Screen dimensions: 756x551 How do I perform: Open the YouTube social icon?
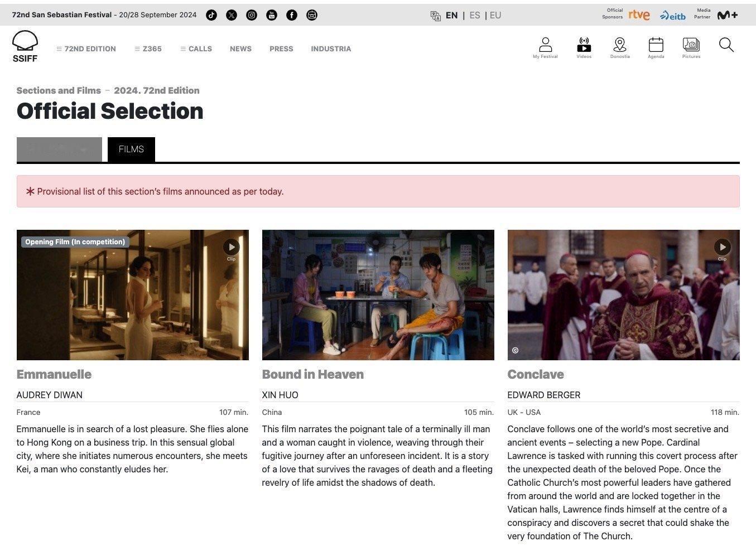click(x=272, y=15)
